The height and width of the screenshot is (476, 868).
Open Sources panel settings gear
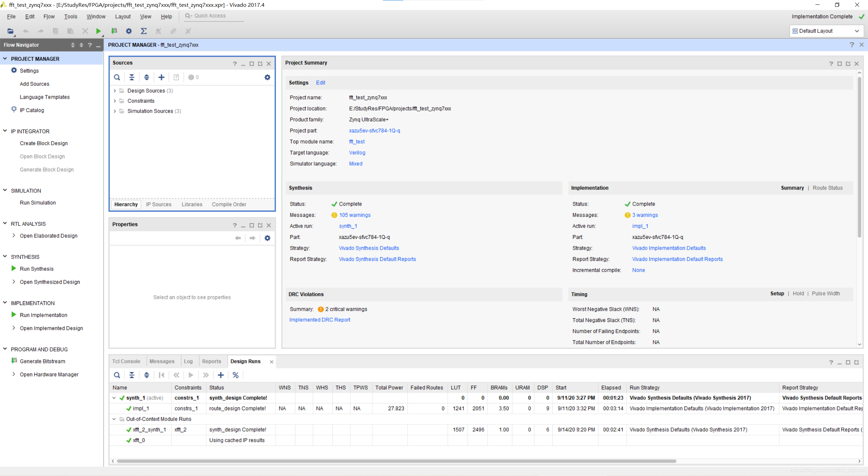267,77
